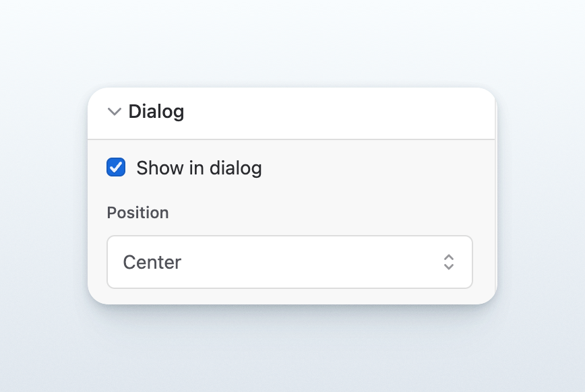Screen dimensions: 585x392
Task: Click the blue checkmark icon
Action: [116, 167]
